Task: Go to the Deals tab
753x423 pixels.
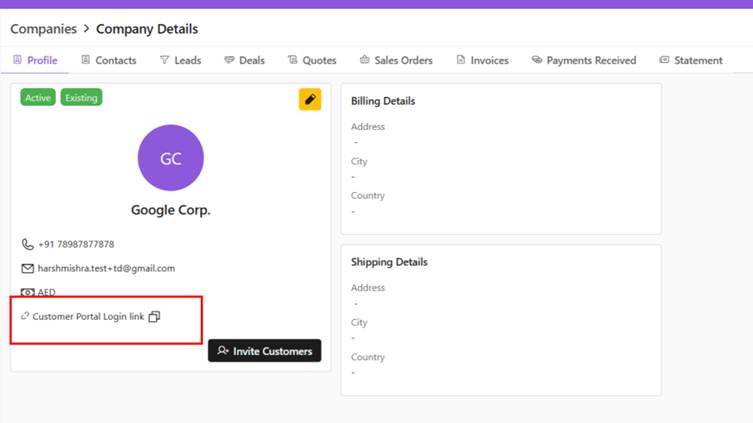Action: pyautogui.click(x=244, y=60)
